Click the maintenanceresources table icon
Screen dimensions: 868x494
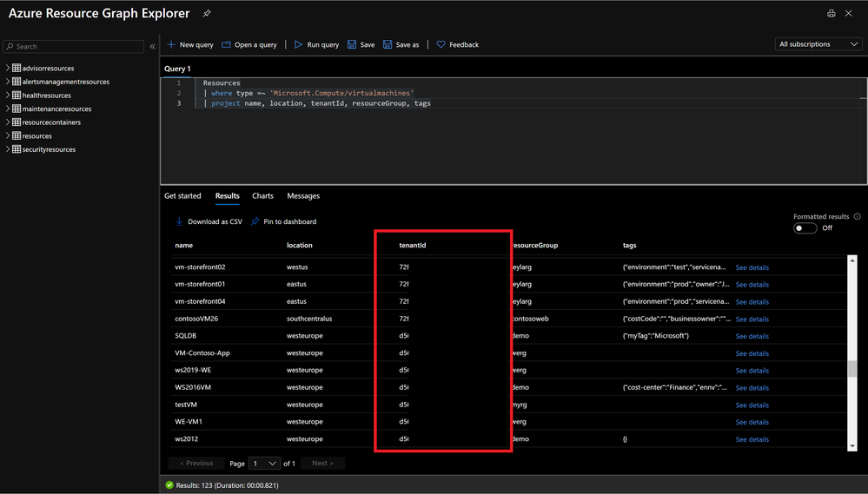tap(17, 109)
